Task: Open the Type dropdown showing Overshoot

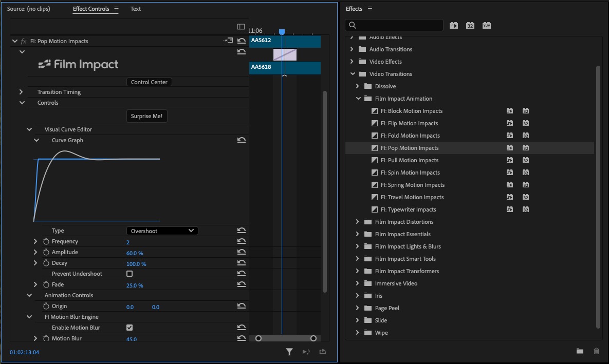Action: click(x=162, y=231)
